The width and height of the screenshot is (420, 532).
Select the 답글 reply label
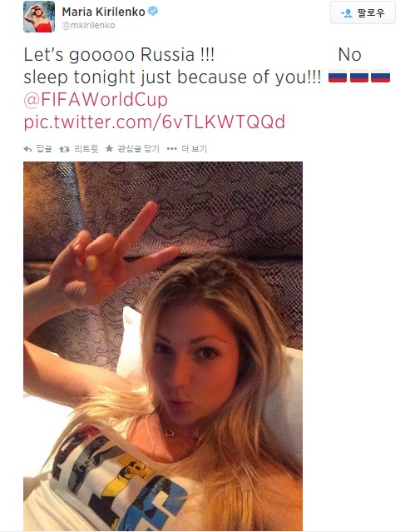click(x=44, y=148)
